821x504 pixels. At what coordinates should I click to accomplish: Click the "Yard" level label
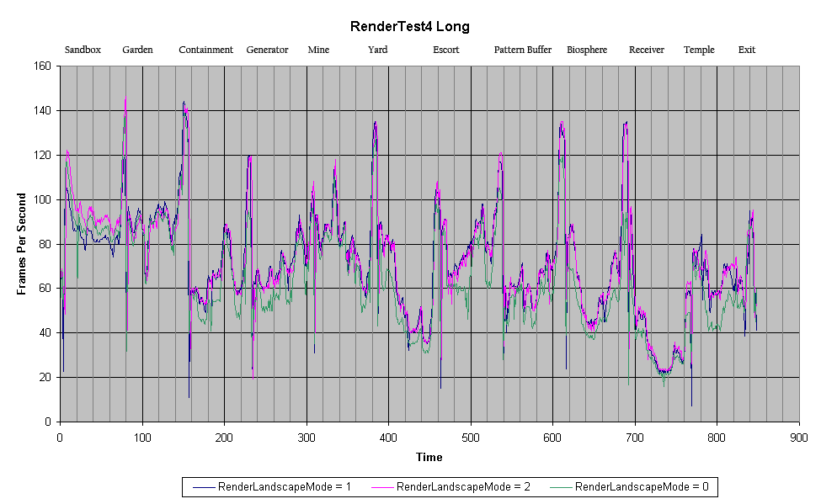tap(377, 50)
